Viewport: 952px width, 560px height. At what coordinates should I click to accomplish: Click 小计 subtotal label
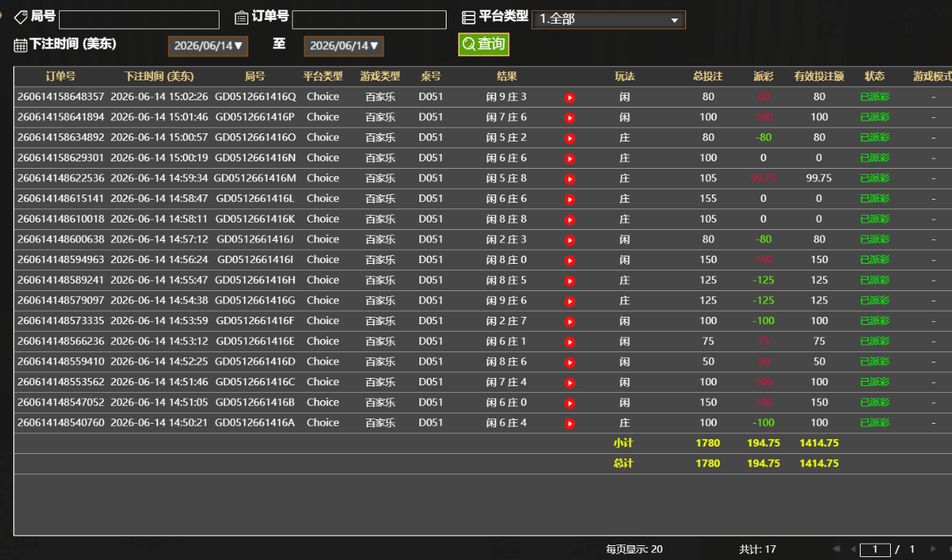coord(623,443)
